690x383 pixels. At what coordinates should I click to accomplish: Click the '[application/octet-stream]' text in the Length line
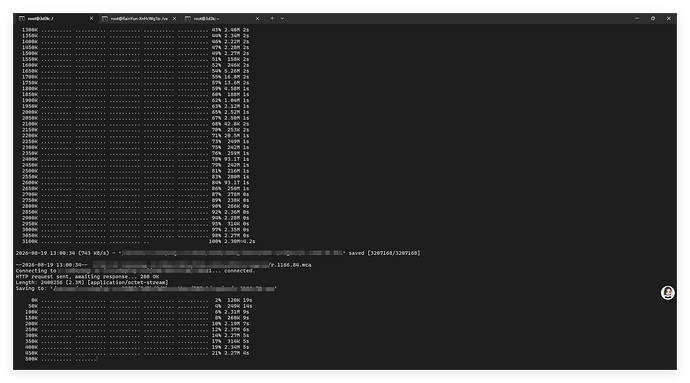point(128,283)
